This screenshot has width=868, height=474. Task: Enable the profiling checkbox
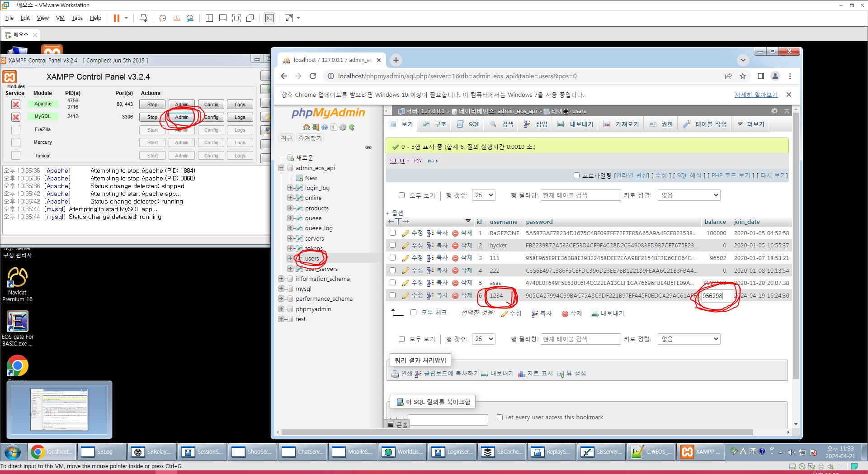coord(576,175)
